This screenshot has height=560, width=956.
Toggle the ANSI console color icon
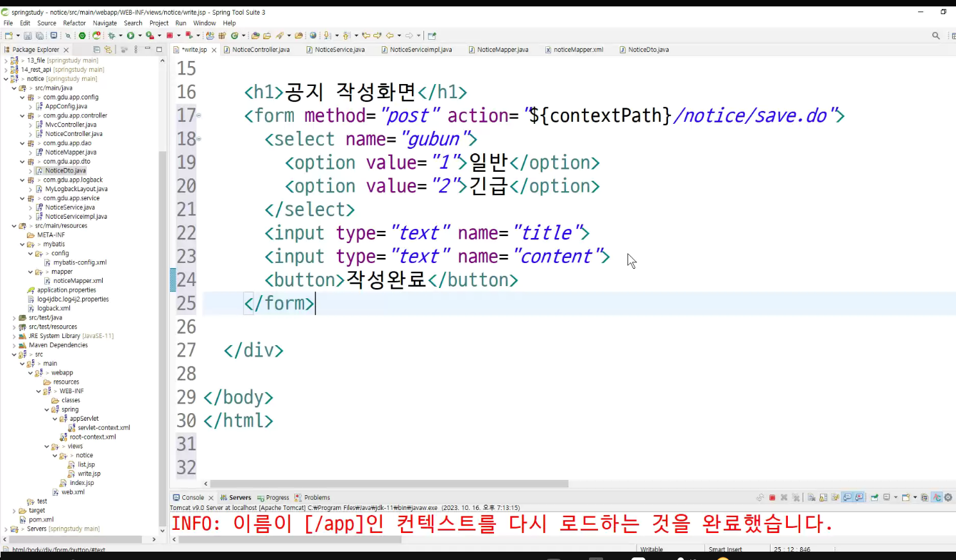coord(937,497)
